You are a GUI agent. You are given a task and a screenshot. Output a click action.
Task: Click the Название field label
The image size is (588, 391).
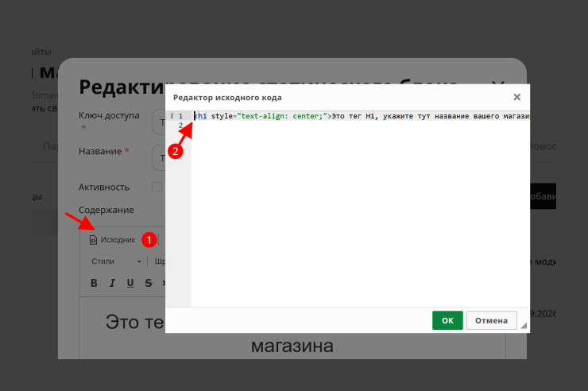point(100,151)
